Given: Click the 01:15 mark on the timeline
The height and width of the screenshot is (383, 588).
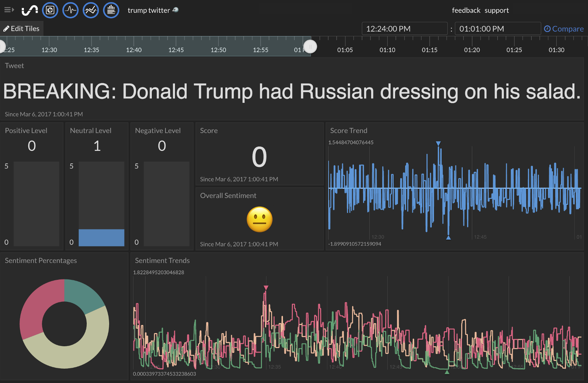Looking at the screenshot, I should [430, 50].
